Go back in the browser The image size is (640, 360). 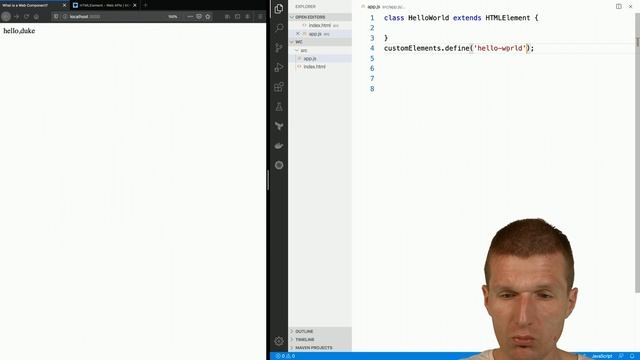click(6, 17)
